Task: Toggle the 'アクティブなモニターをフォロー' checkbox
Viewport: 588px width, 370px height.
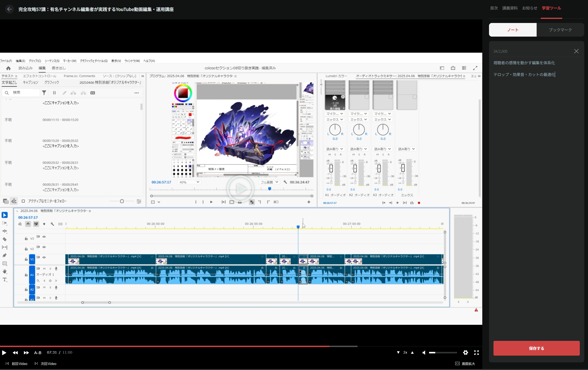Action: coord(23,201)
